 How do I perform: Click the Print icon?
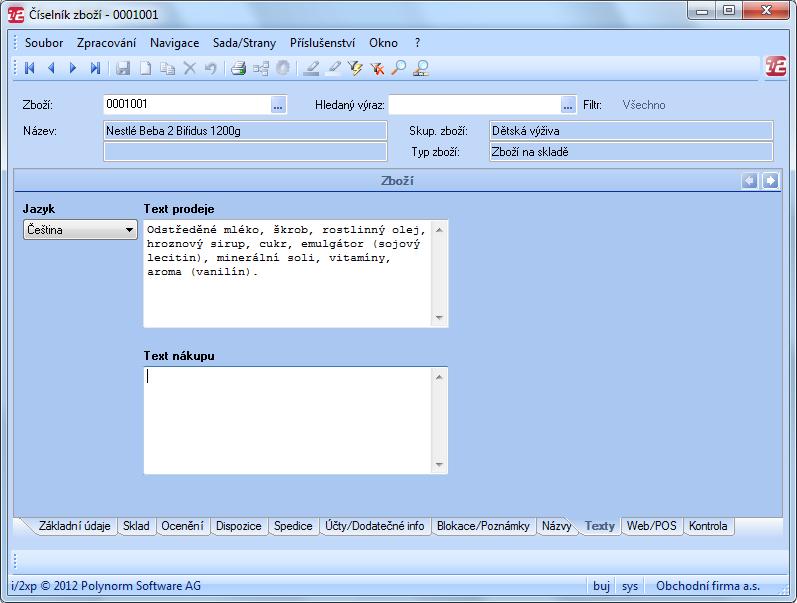(x=238, y=68)
